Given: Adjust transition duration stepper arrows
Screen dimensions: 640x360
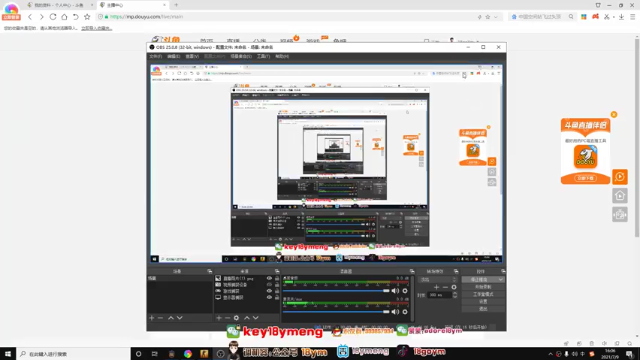Looking at the screenshot, I should pos(455,295).
